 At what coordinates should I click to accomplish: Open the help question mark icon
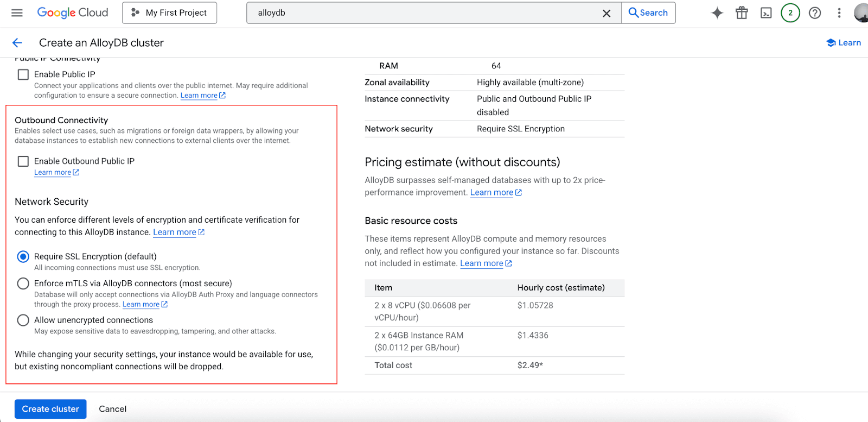point(815,13)
